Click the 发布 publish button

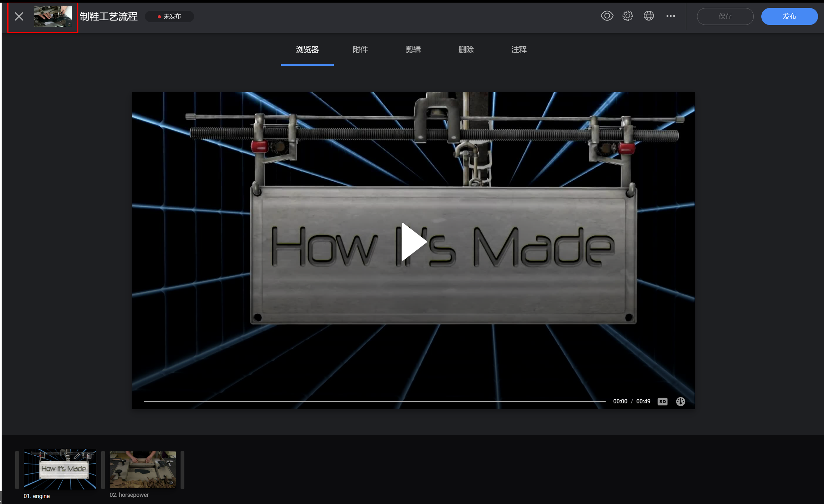point(789,16)
